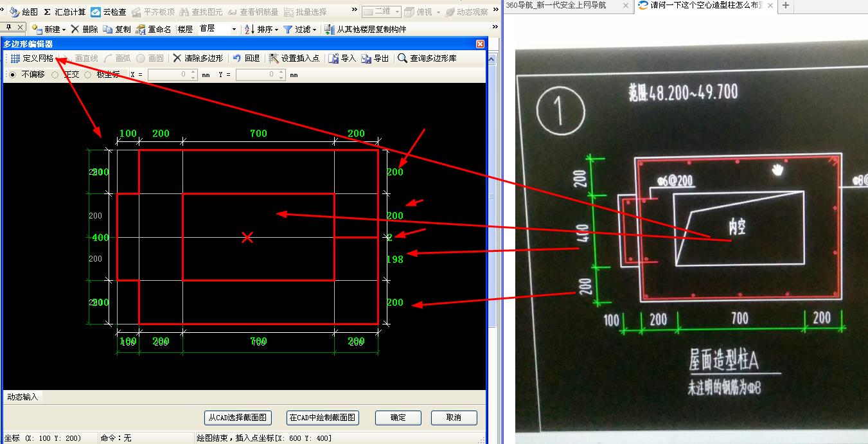Close the 请问一下这个空心造型柱 browser tab
The width and height of the screenshot is (868, 444).
[770, 5]
